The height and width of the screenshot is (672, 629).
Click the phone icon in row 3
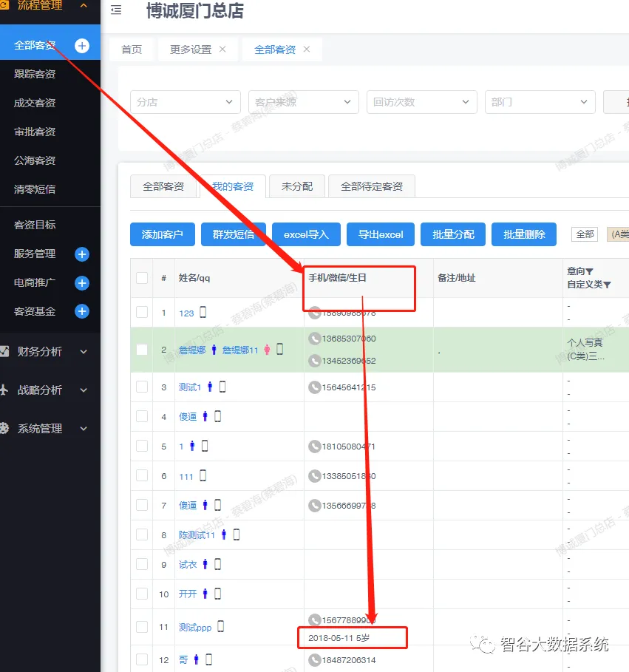[315, 387]
